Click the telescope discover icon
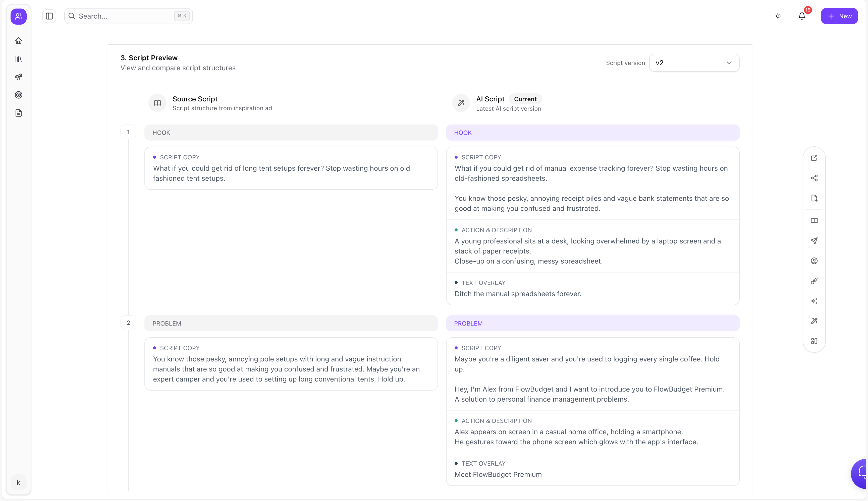Image resolution: width=868 pixels, height=501 pixels. [x=19, y=77]
